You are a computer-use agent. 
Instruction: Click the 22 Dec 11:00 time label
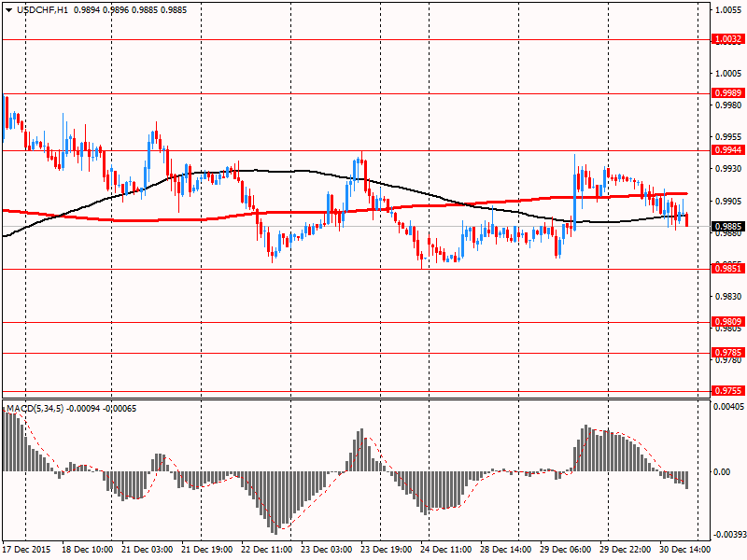(266, 551)
